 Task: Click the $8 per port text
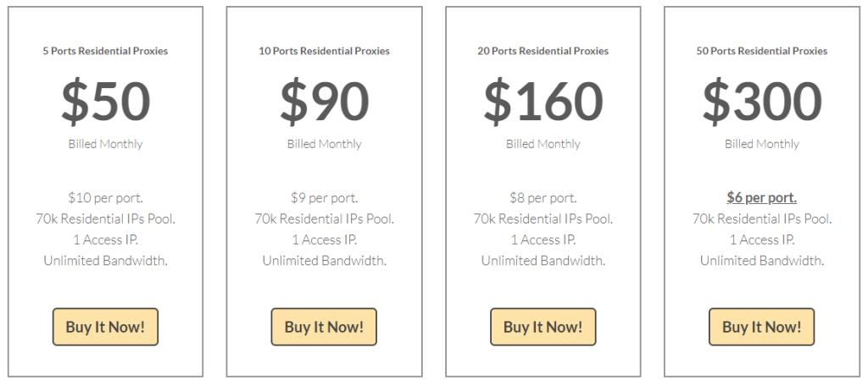point(542,198)
